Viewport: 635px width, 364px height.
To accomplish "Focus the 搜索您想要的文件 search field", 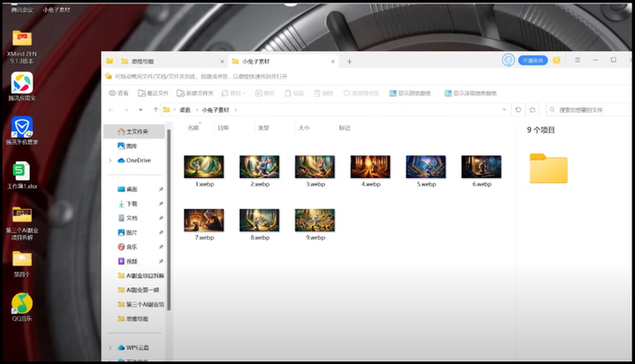I will coord(587,109).
